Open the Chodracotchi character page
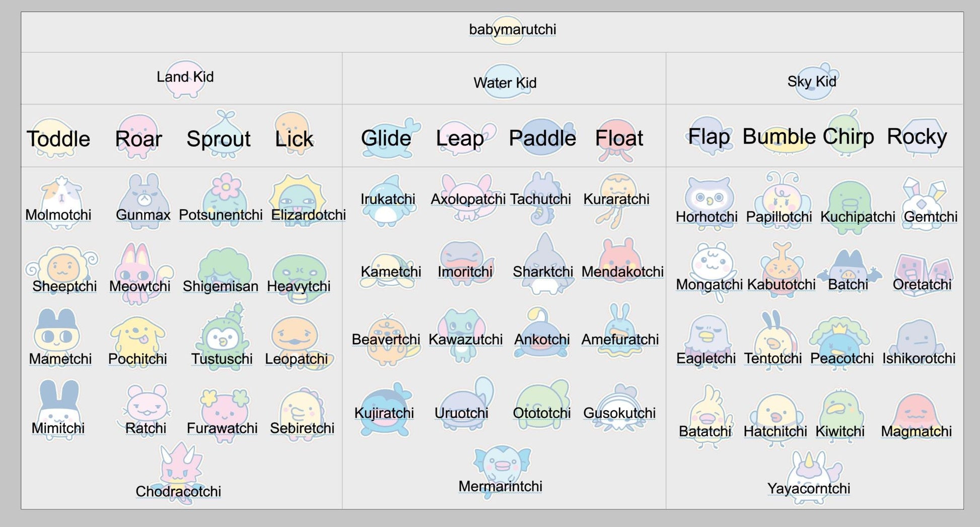The height and width of the screenshot is (527, 980). pyautogui.click(x=178, y=491)
